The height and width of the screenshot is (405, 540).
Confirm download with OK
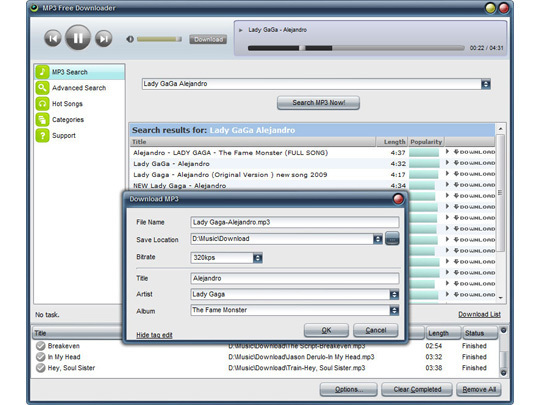[326, 330]
